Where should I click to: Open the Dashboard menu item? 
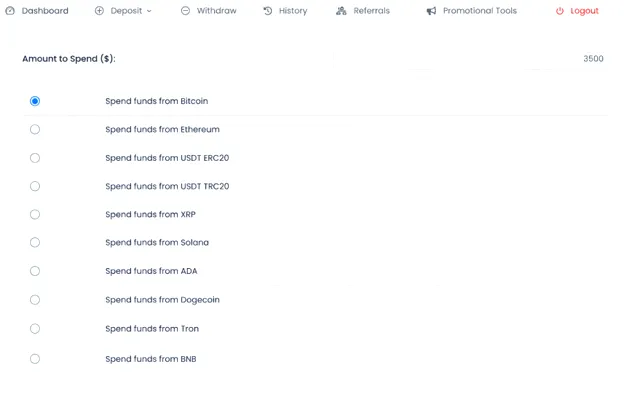45,11
